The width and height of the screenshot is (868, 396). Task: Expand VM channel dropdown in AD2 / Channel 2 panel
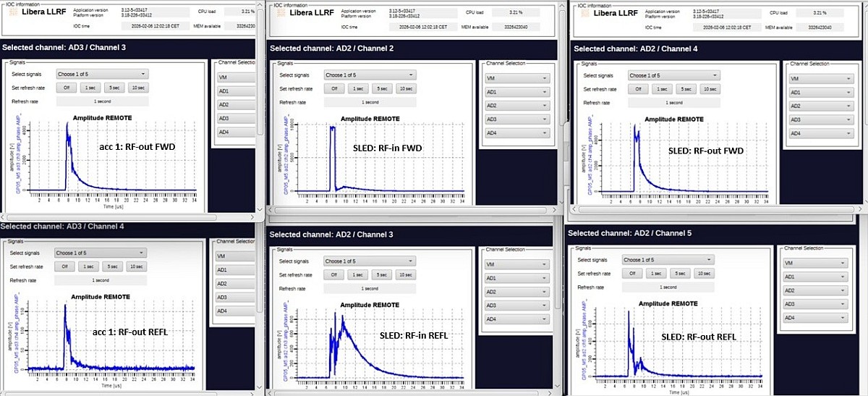pos(517,78)
